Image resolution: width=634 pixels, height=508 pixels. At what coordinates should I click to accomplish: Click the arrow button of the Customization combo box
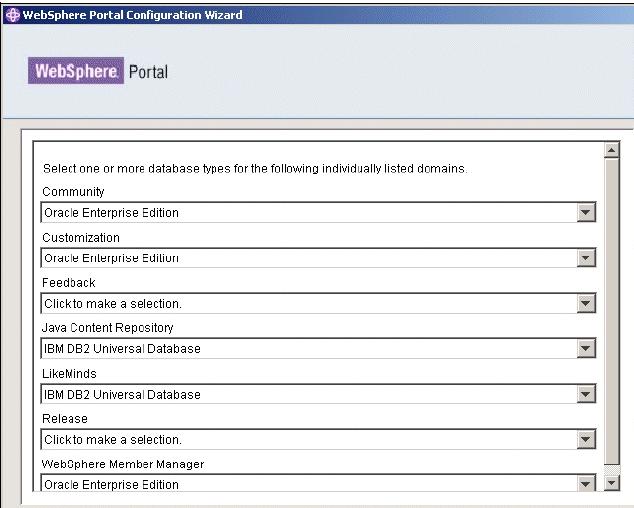point(586,258)
